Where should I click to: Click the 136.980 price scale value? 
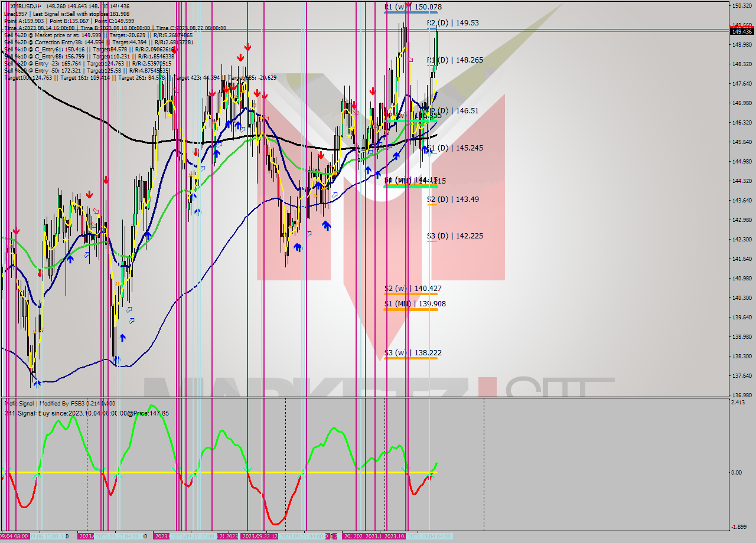click(x=742, y=395)
